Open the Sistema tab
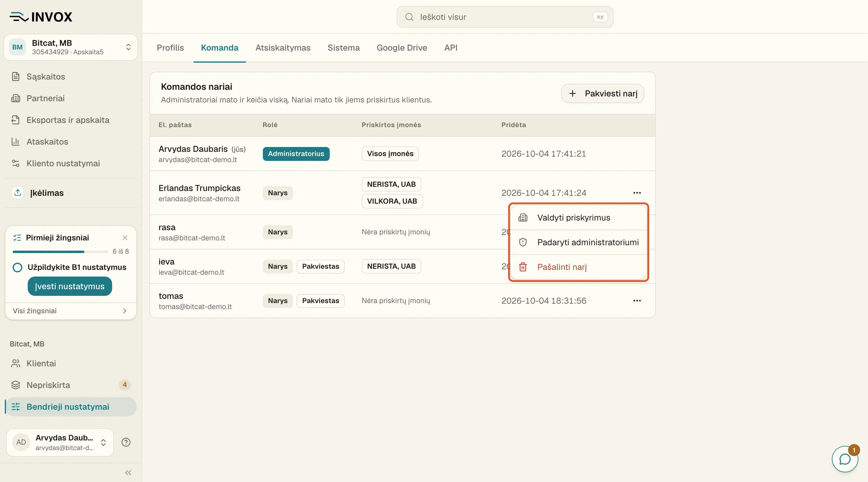 343,48
